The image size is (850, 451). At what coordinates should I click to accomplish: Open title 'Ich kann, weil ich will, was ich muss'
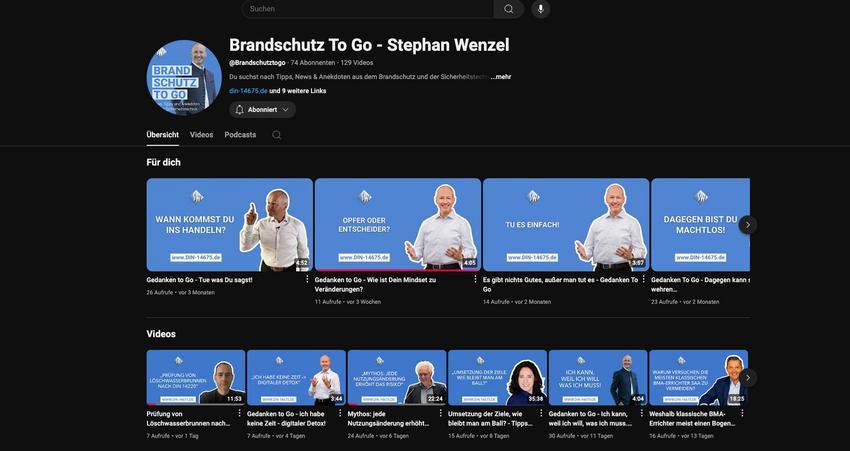590,418
